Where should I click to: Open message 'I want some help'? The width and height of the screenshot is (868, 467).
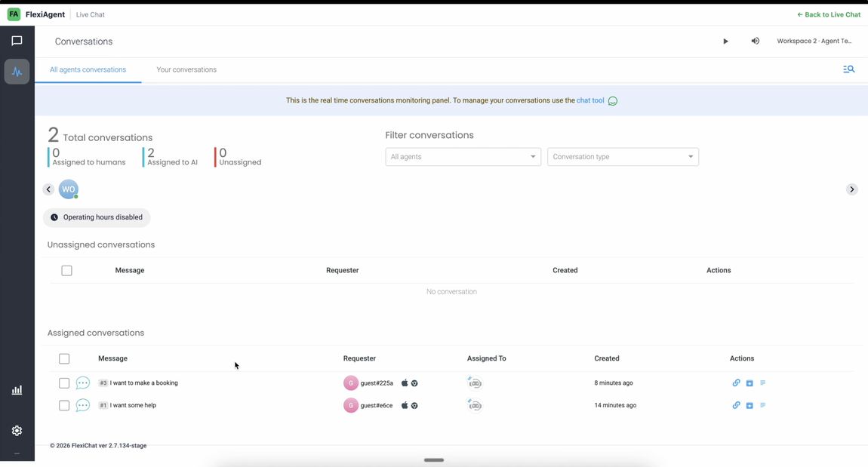pos(133,406)
